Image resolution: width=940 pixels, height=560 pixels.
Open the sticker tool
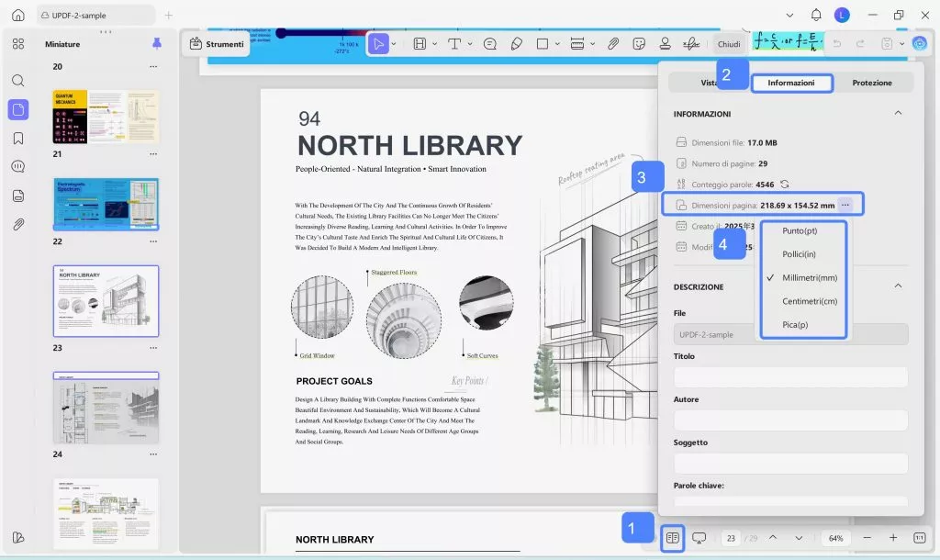click(x=639, y=44)
